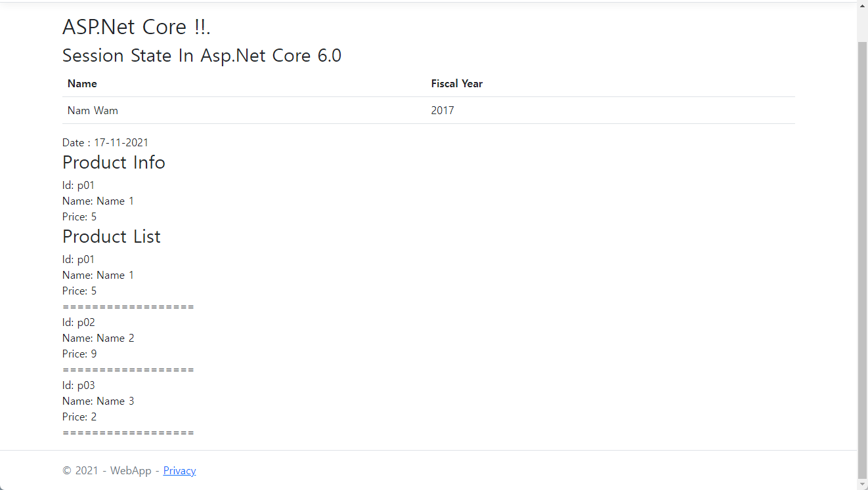Screen dimensions: 868x490
Task: Click the 'Name' column header
Action: (x=82, y=83)
